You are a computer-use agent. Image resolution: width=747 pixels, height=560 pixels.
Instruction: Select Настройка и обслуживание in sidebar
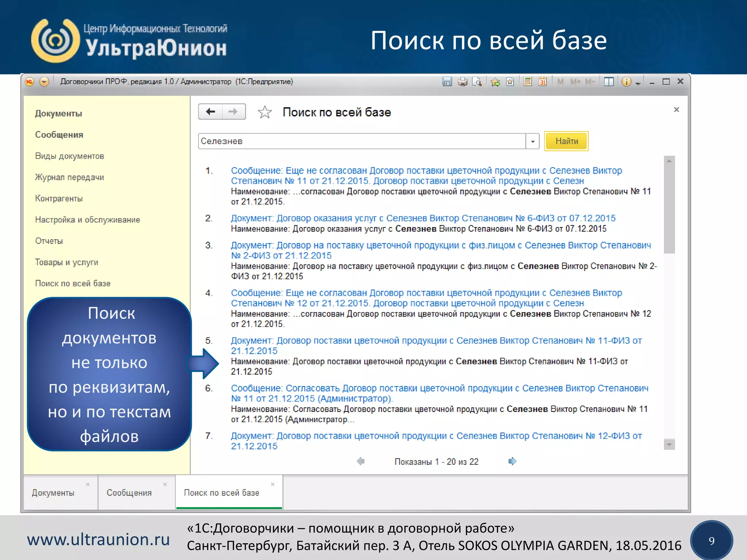pyautogui.click(x=88, y=219)
